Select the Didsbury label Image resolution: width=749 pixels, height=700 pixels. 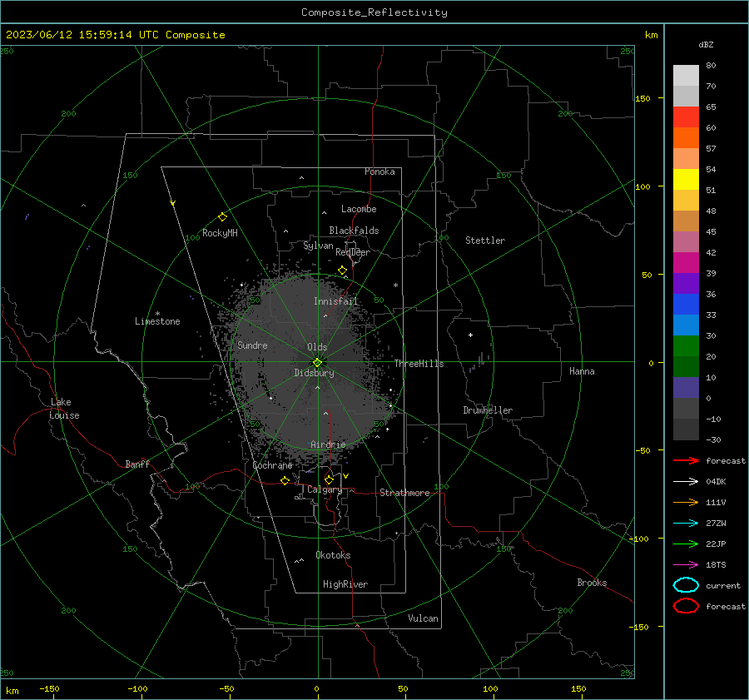tap(314, 373)
